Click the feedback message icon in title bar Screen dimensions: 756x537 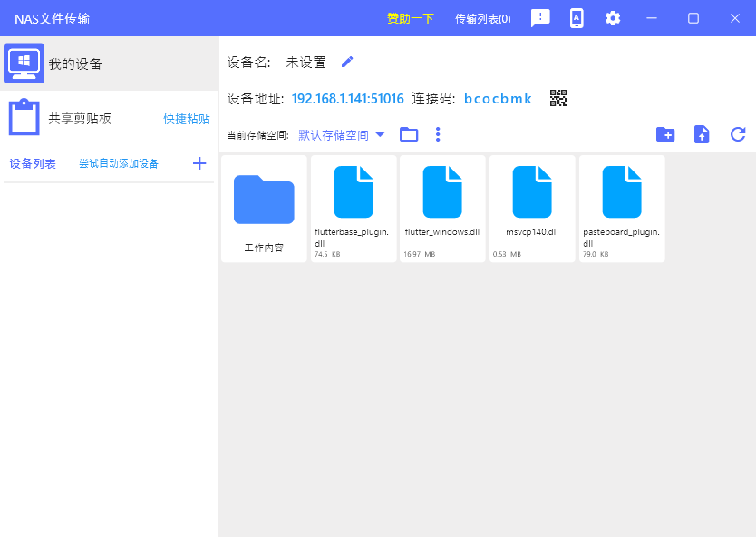(540, 18)
